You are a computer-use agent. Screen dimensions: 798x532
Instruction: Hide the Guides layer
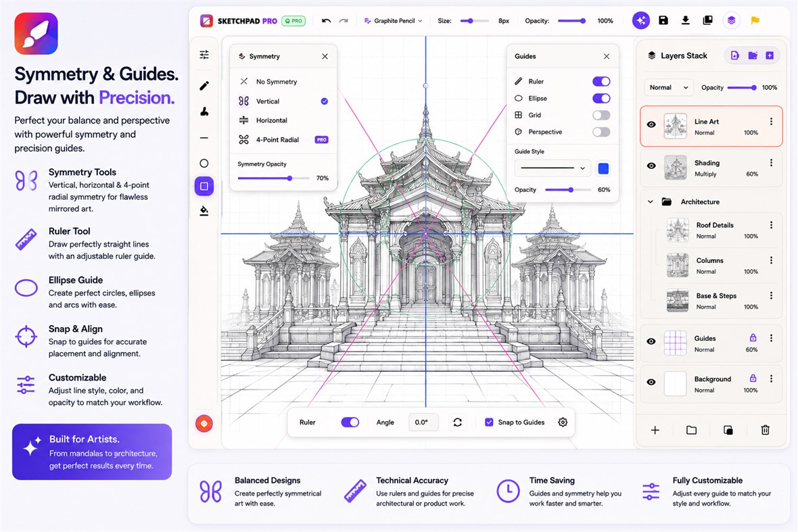[x=651, y=341]
